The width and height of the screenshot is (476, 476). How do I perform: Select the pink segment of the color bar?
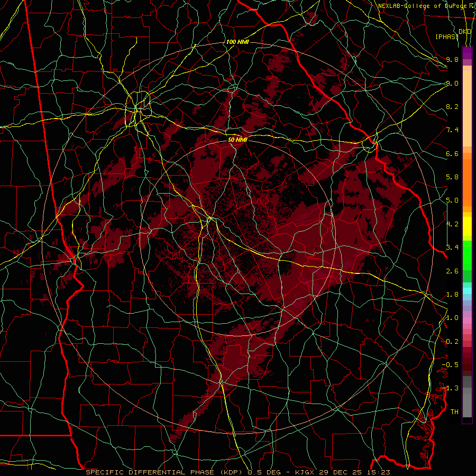[467, 321]
